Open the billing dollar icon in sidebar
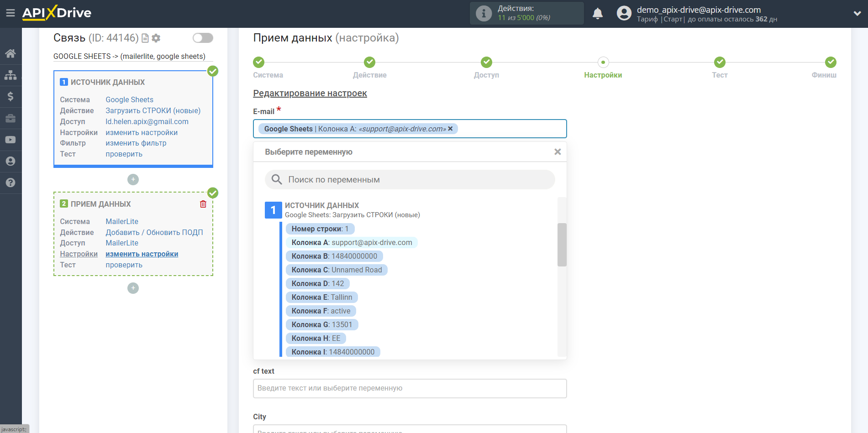 pyautogui.click(x=11, y=96)
